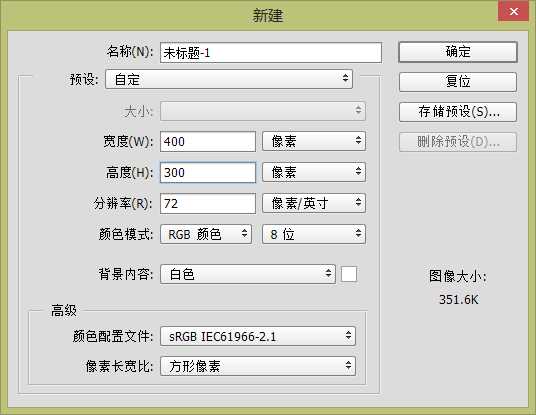Click the 高度(H): label
Viewport: 536px width, 415px height.
pos(130,173)
